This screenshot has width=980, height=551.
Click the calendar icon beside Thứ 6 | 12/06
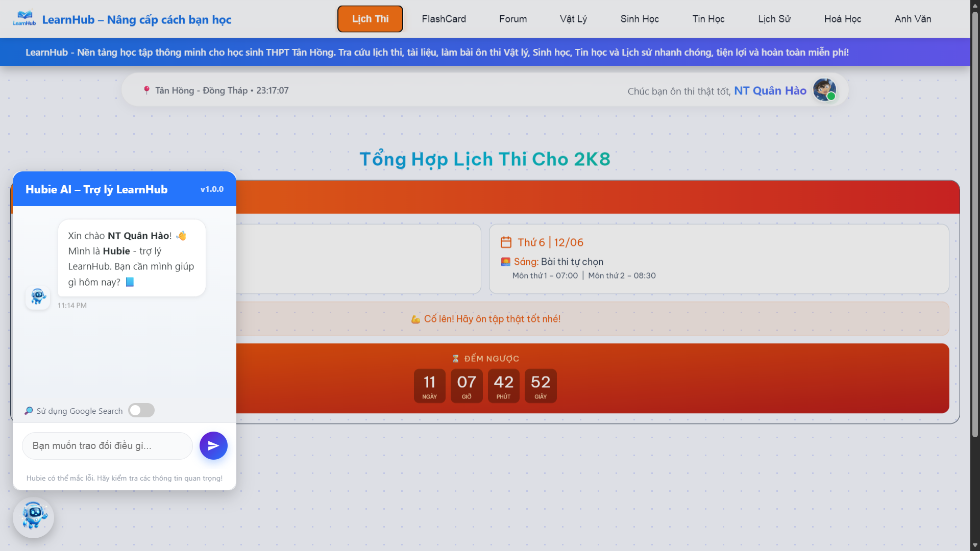click(x=506, y=242)
